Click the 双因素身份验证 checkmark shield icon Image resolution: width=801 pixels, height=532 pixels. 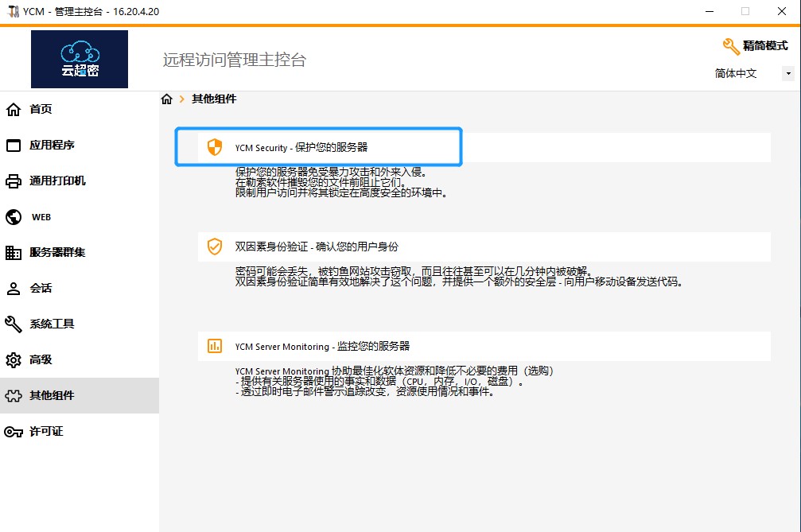215,247
